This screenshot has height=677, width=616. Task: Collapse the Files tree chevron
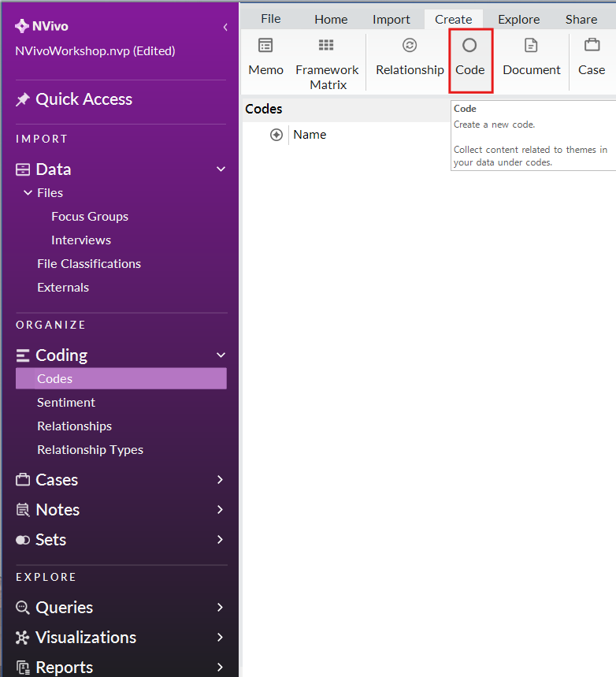28,192
